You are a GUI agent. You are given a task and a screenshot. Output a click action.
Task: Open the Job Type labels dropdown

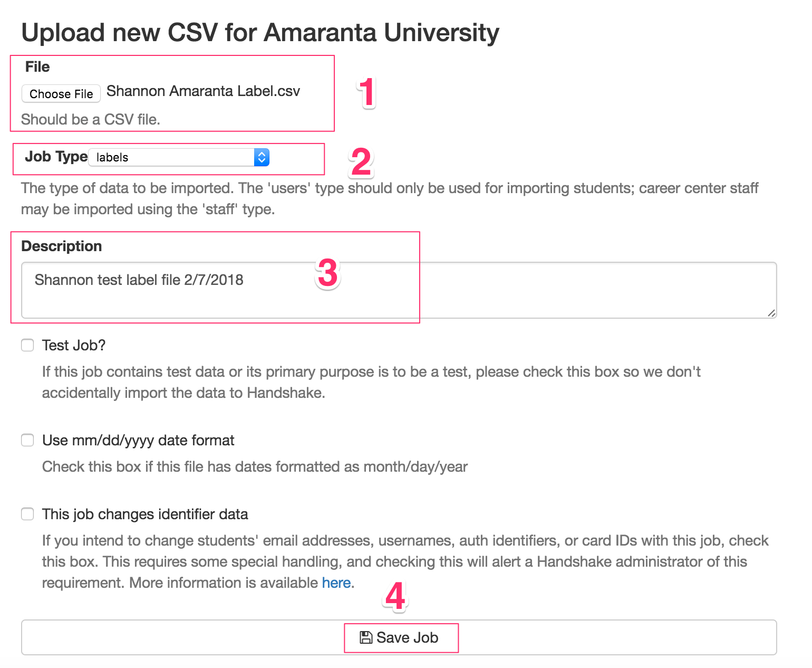(179, 157)
